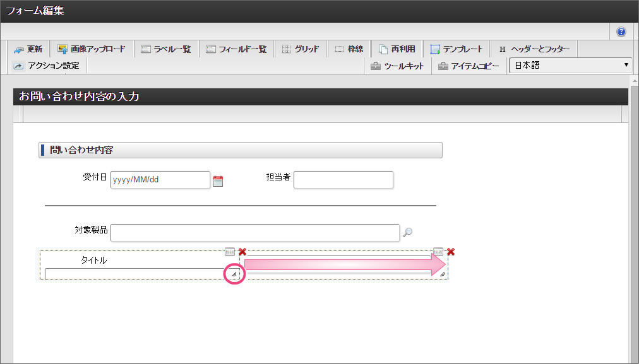This screenshot has width=639, height=364.
Task: Delete the rightmost item with red X
Action: [x=451, y=252]
